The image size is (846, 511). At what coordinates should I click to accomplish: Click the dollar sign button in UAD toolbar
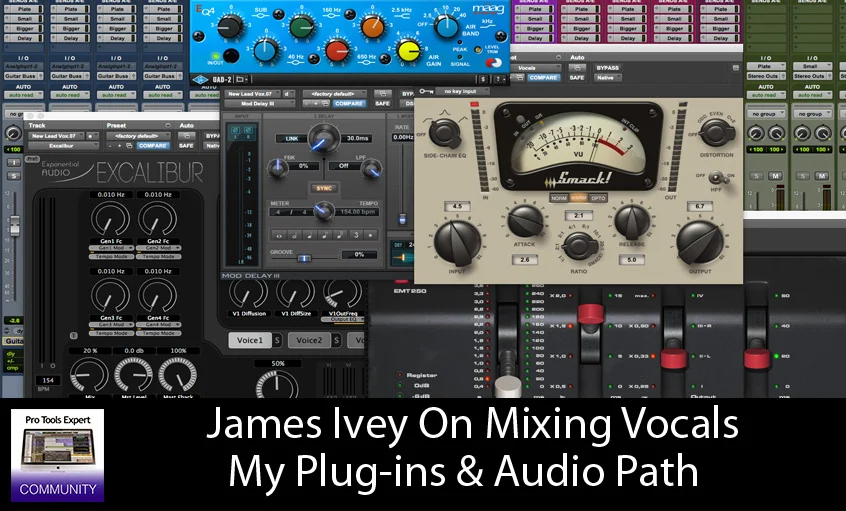pos(483,79)
